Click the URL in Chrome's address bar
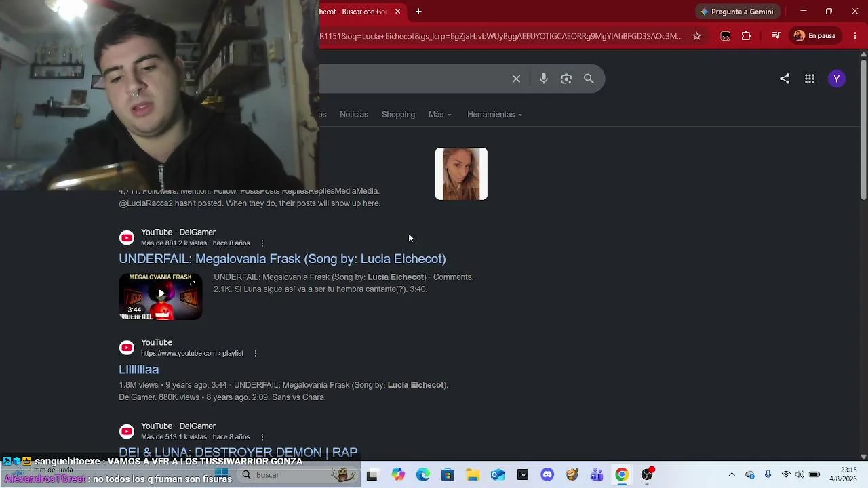 click(x=501, y=36)
